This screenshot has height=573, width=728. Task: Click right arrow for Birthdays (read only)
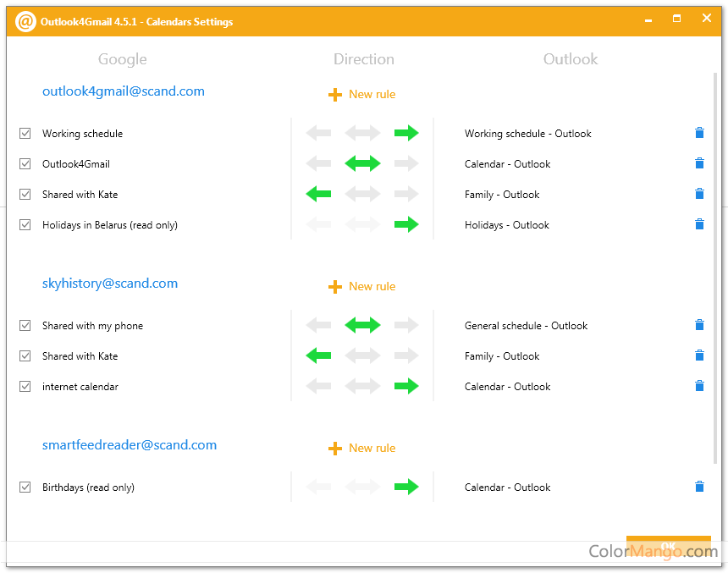click(x=406, y=487)
